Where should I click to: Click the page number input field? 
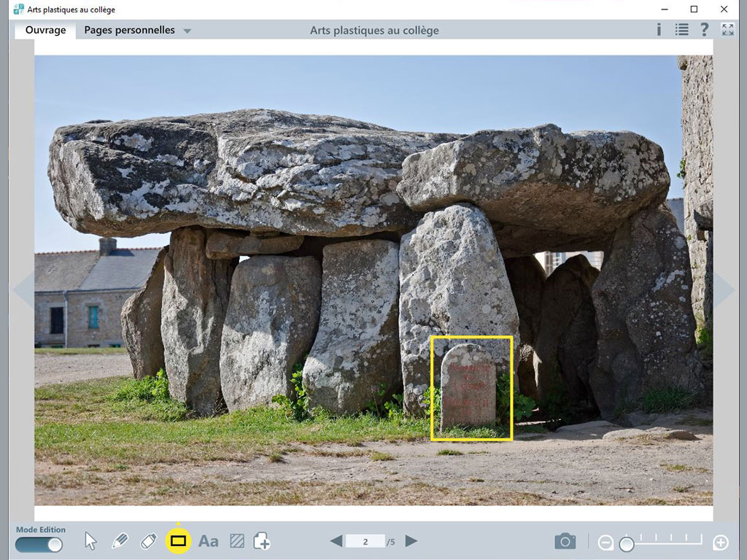[365, 541]
